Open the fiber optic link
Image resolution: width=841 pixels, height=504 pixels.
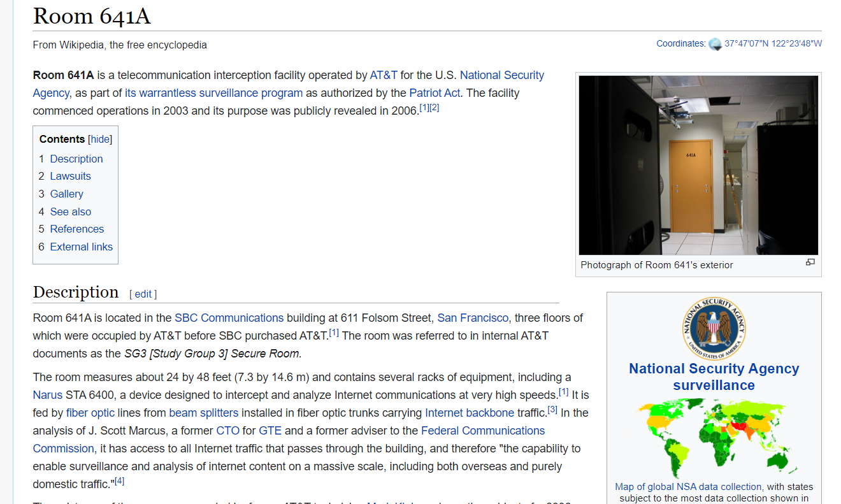pos(90,413)
